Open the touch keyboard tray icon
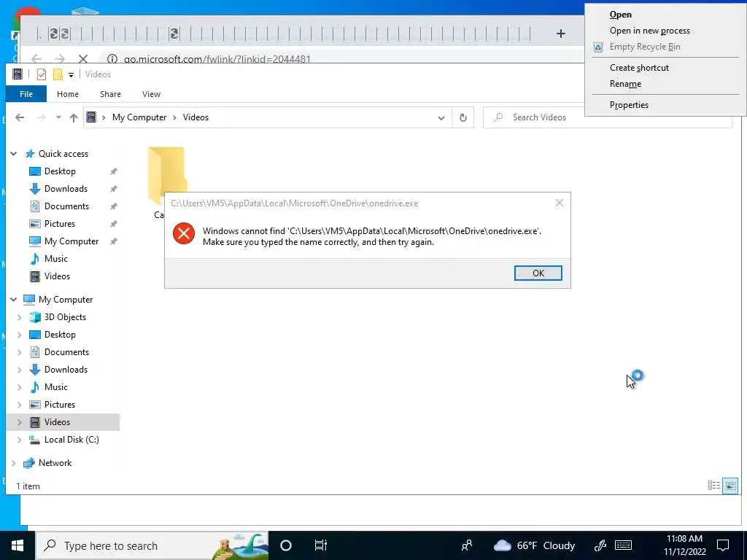This screenshot has width=747, height=560. click(623, 545)
